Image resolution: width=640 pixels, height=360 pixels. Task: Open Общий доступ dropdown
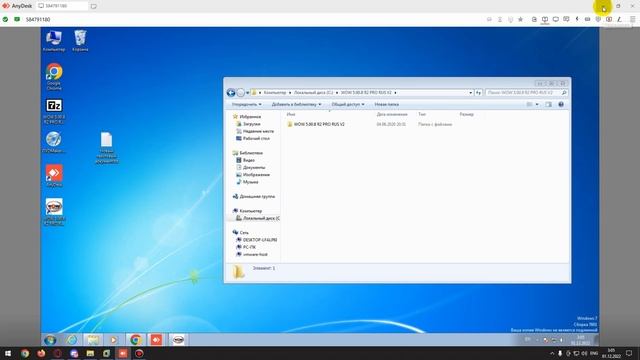click(348, 104)
